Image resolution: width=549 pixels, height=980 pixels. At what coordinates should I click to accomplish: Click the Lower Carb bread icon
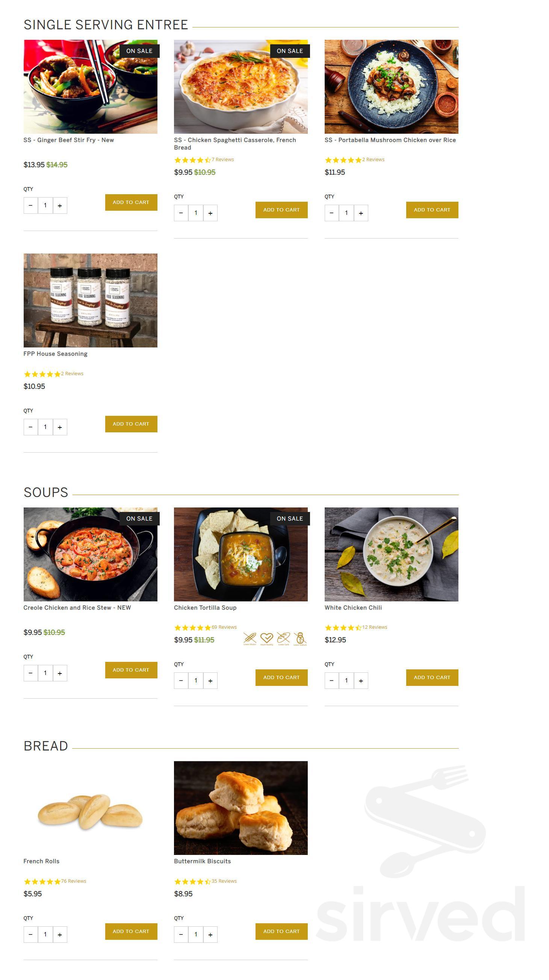click(x=283, y=639)
